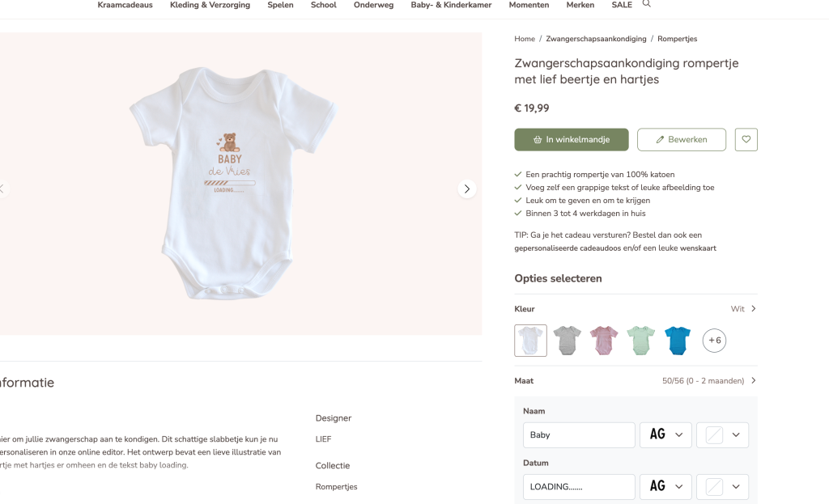Screen dimensions: 829x504
Task: Go to next product image arrow
Action: 467,188
